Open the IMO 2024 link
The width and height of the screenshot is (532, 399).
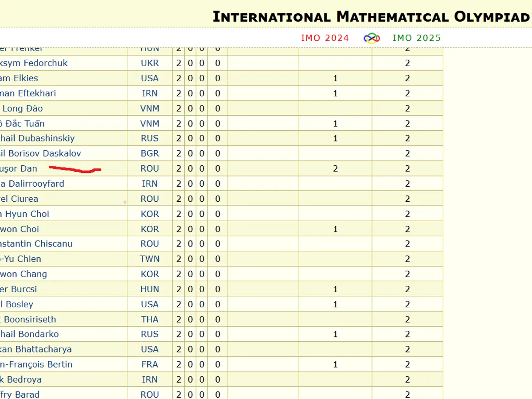[325, 38]
